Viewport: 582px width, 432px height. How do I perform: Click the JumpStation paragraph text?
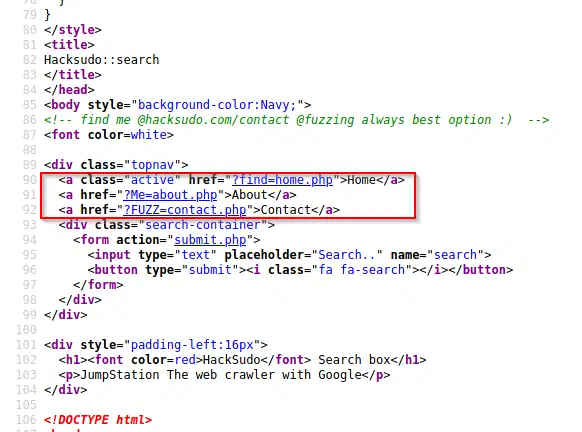221,375
